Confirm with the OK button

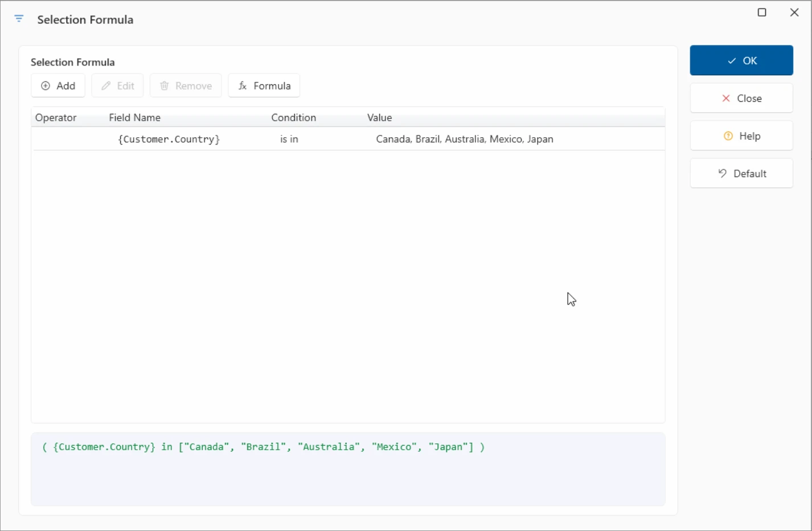coord(741,60)
